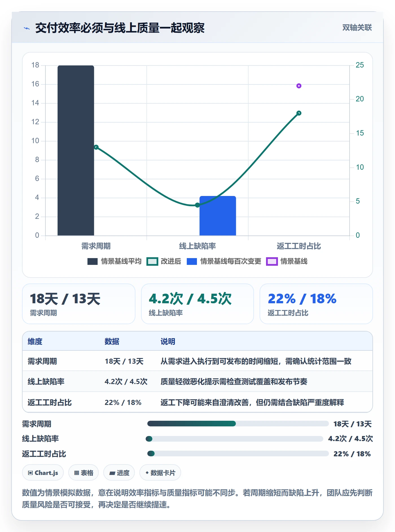Click the blue 线上缺陷率 bar in chart

point(218,216)
